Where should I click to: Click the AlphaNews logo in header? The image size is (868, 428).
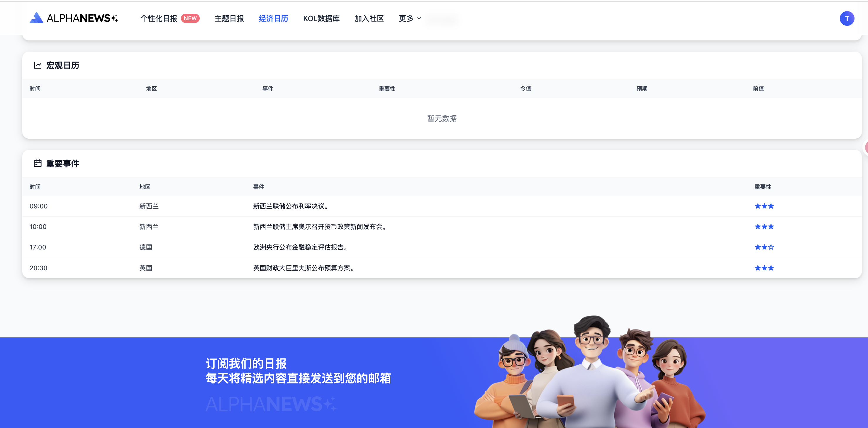[x=73, y=18]
